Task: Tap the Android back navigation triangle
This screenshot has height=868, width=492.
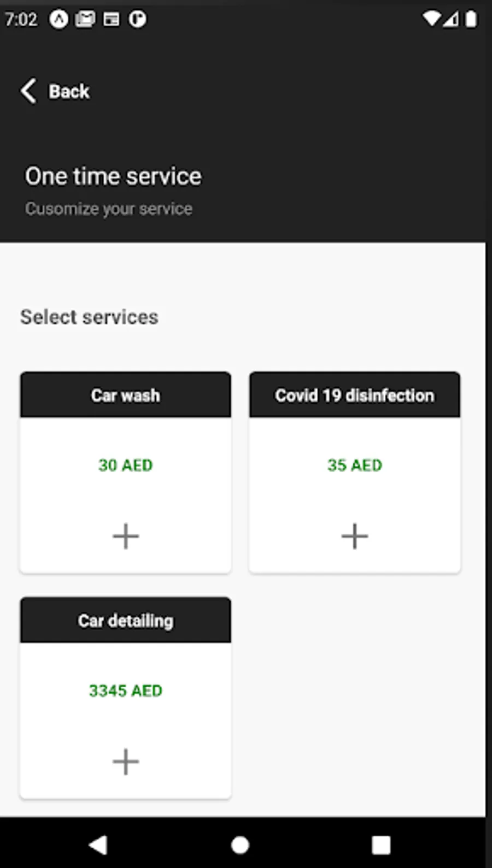Action: point(98,845)
